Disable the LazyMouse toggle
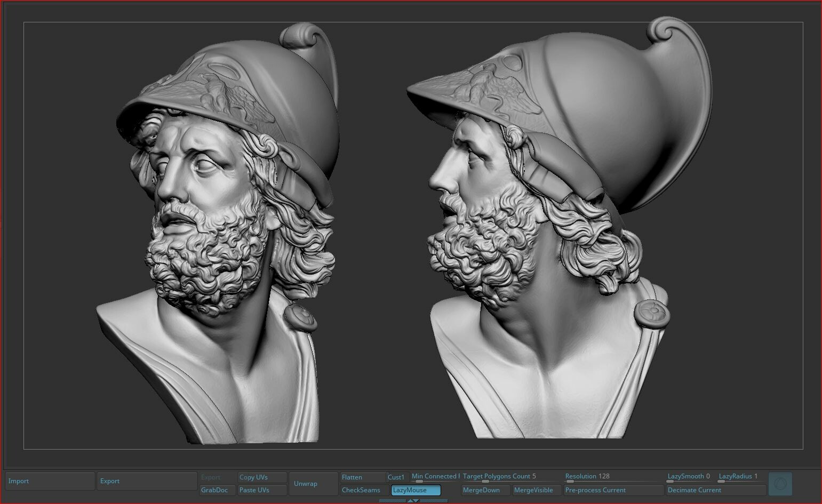822x504 pixels. click(x=416, y=490)
